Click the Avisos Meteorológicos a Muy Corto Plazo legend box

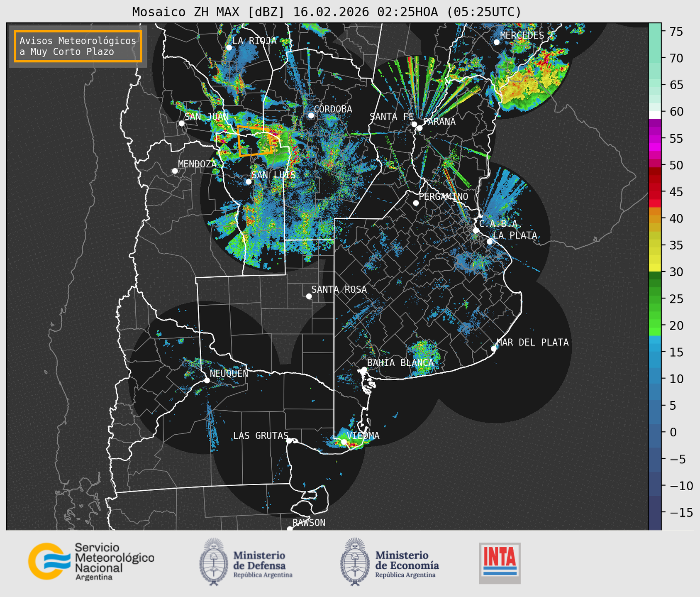78,46
